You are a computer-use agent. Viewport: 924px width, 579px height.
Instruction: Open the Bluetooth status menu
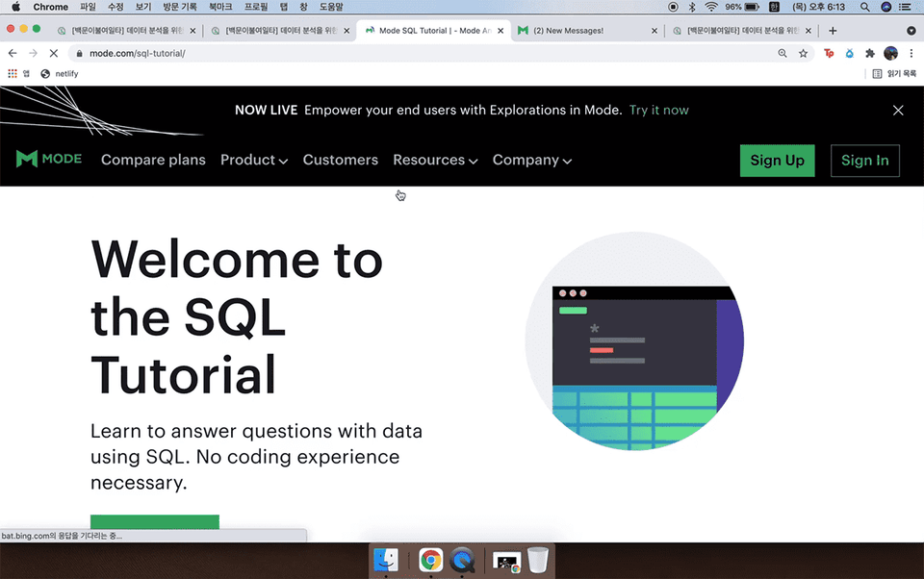(692, 7)
